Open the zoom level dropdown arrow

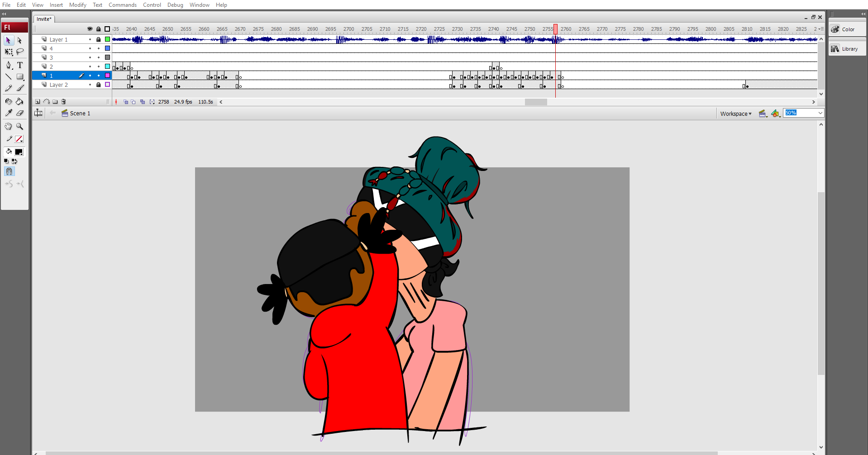click(x=820, y=113)
